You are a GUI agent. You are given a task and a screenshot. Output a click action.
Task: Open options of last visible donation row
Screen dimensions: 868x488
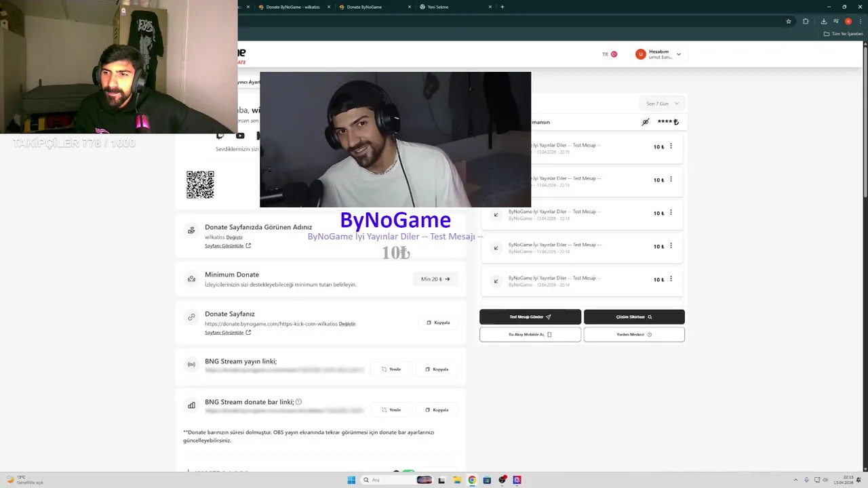point(671,279)
